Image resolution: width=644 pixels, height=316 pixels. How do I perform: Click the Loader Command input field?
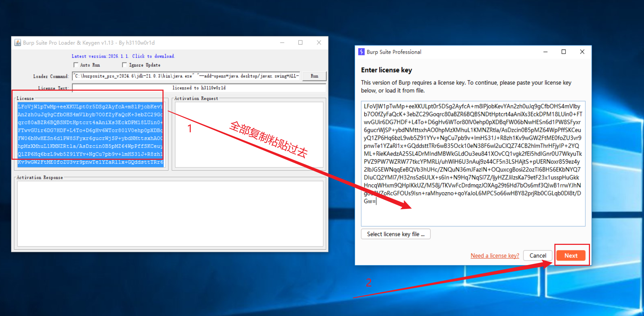[186, 76]
